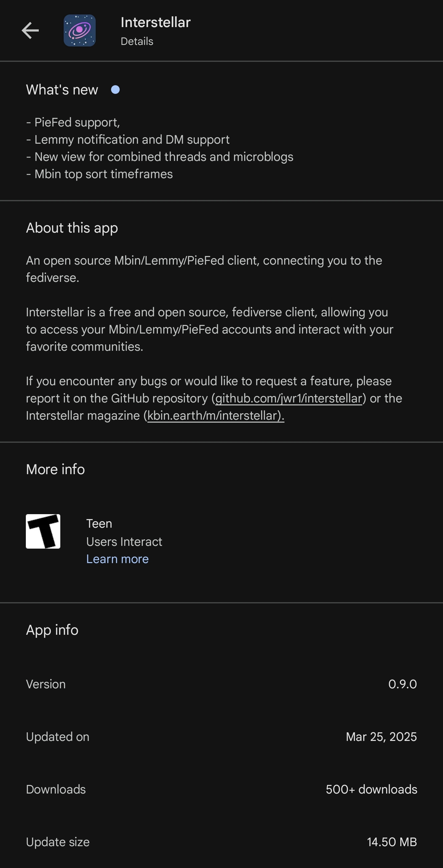
Task: Tap the Update size label
Action: (58, 842)
